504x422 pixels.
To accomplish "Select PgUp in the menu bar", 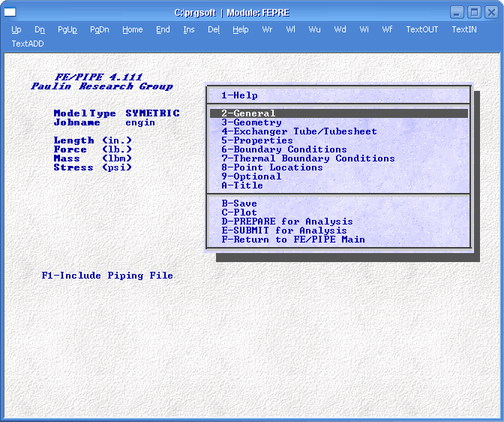I will (67, 29).
